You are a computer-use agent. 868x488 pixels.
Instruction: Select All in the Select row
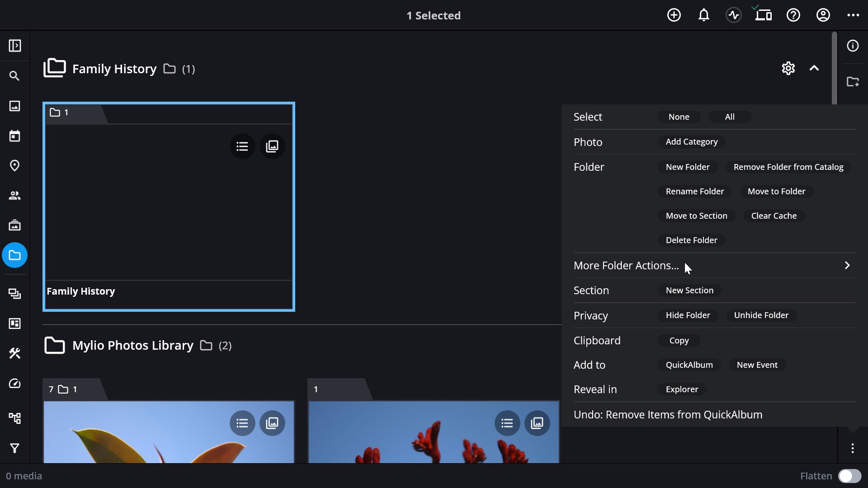click(730, 117)
